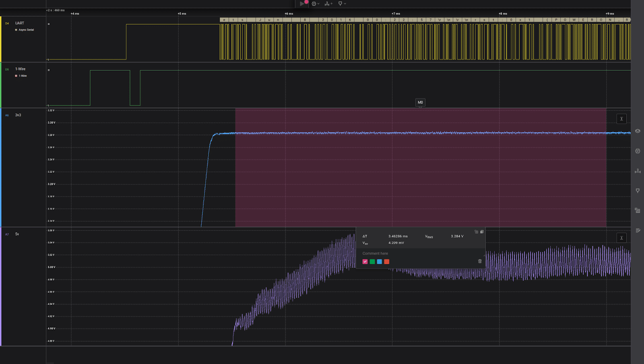Start capture with the play button

click(302, 4)
